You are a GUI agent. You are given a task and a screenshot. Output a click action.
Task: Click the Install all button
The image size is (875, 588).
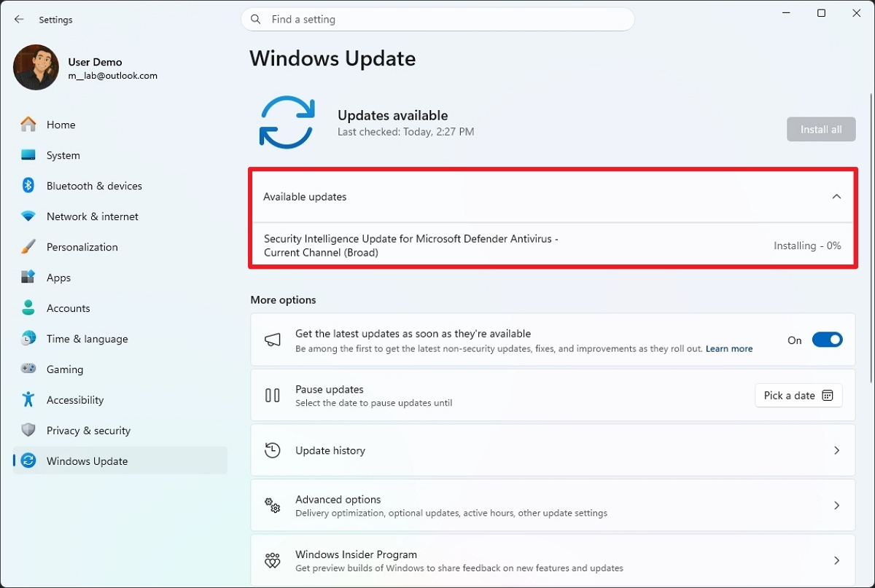(x=821, y=130)
